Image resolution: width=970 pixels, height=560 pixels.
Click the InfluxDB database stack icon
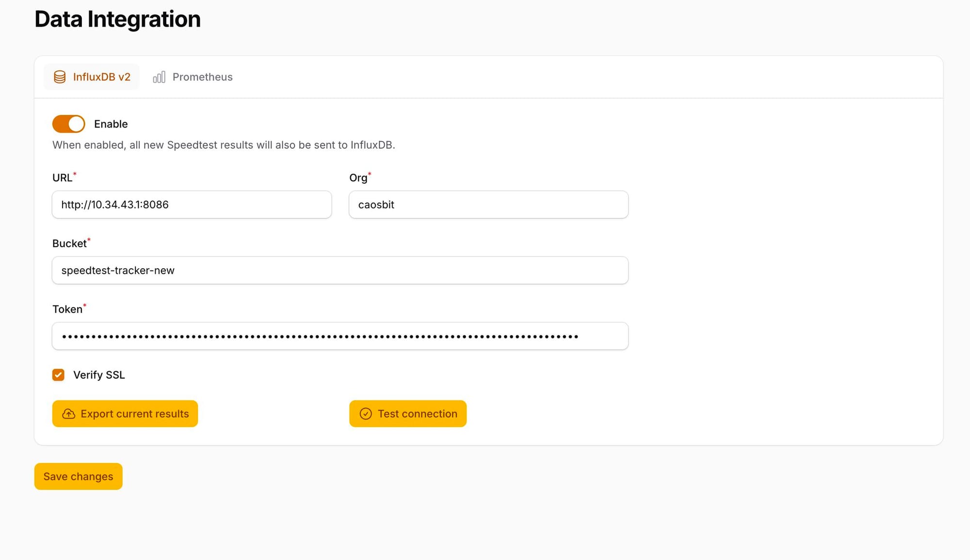coord(60,77)
